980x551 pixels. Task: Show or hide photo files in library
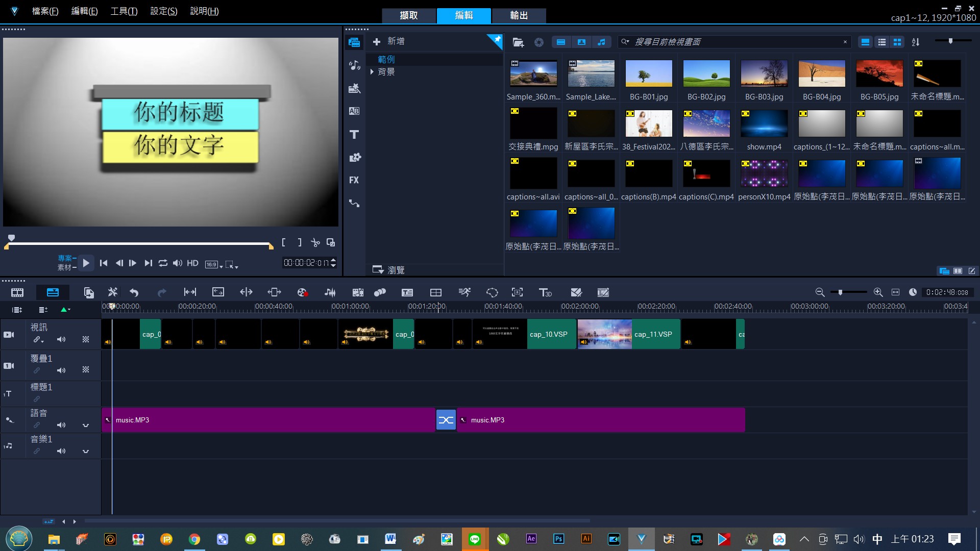(581, 42)
